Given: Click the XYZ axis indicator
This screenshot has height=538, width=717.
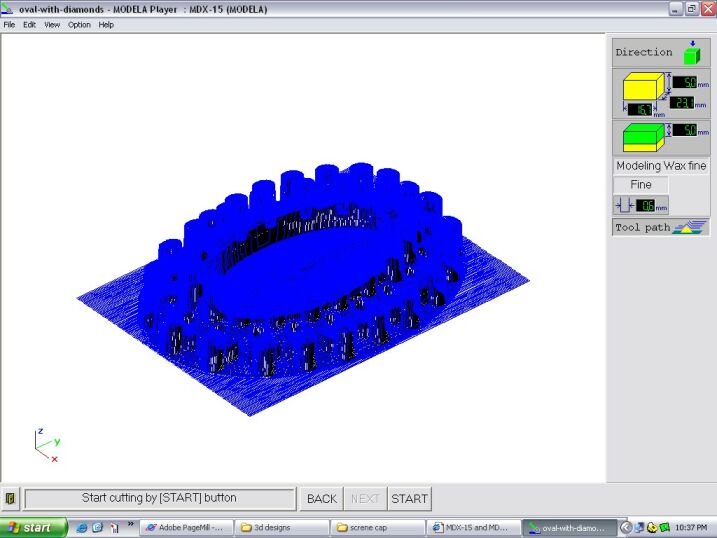Looking at the screenshot, I should (45, 444).
